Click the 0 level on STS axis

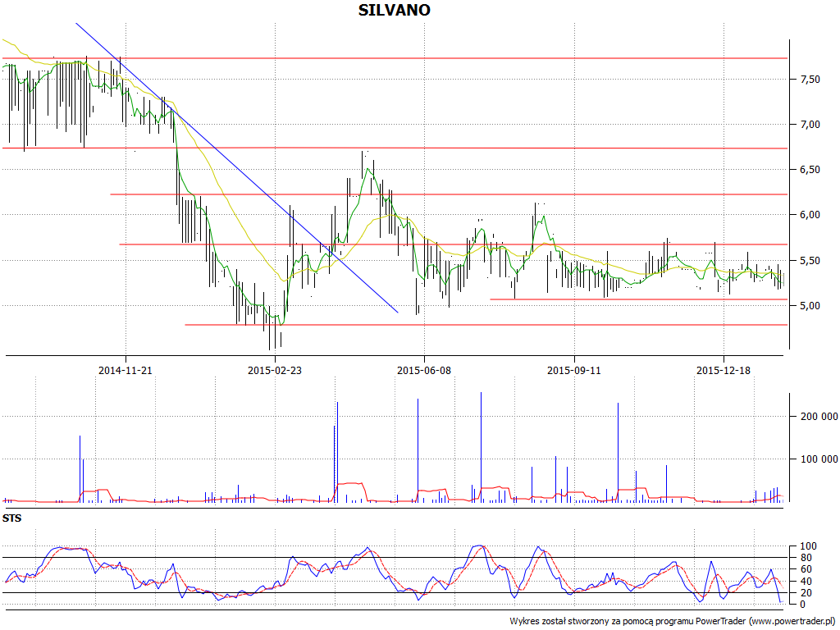tap(802, 605)
